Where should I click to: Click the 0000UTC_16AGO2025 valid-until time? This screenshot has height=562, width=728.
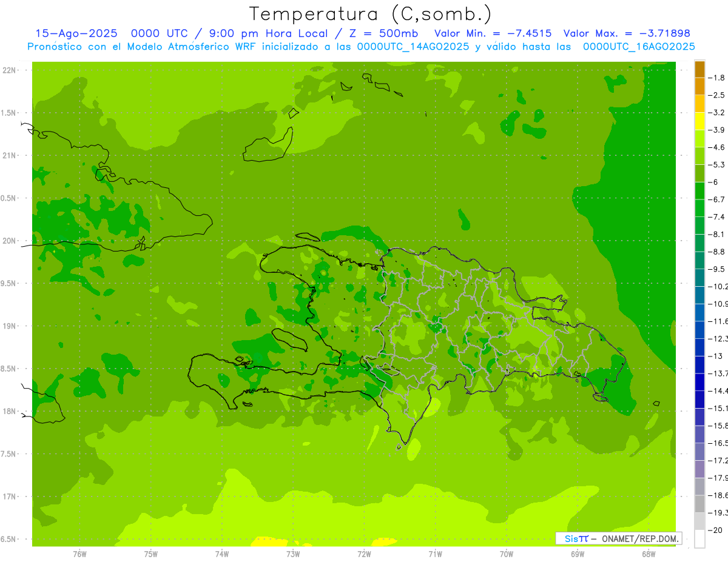pos(639,47)
